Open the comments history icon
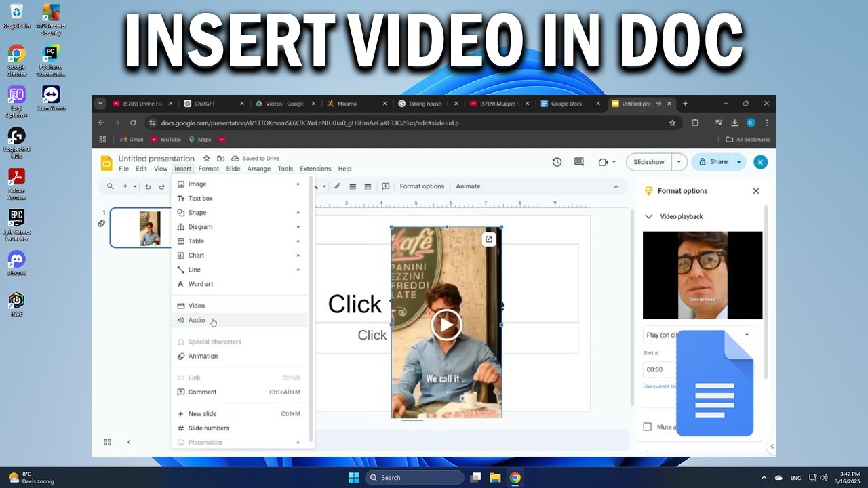This screenshot has height=488, width=868. 578,162
